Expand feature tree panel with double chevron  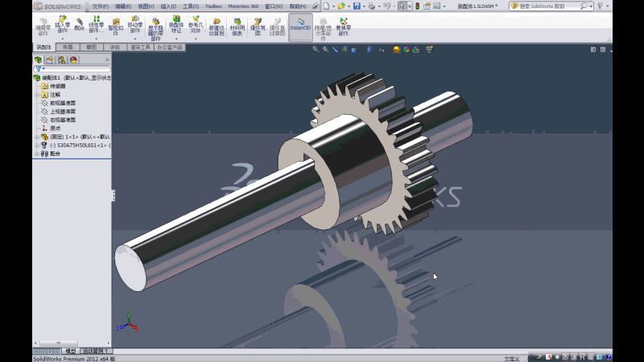(x=107, y=60)
